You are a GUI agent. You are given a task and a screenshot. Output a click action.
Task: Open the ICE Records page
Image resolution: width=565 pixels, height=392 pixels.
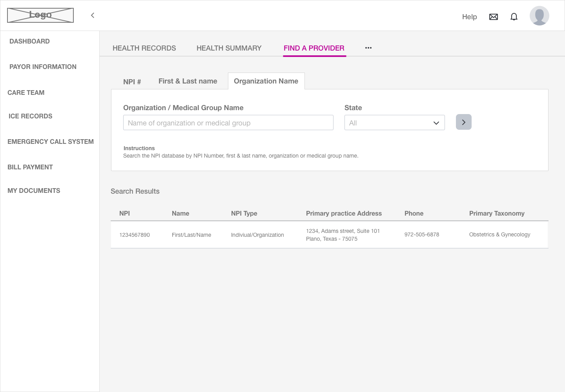tap(30, 116)
